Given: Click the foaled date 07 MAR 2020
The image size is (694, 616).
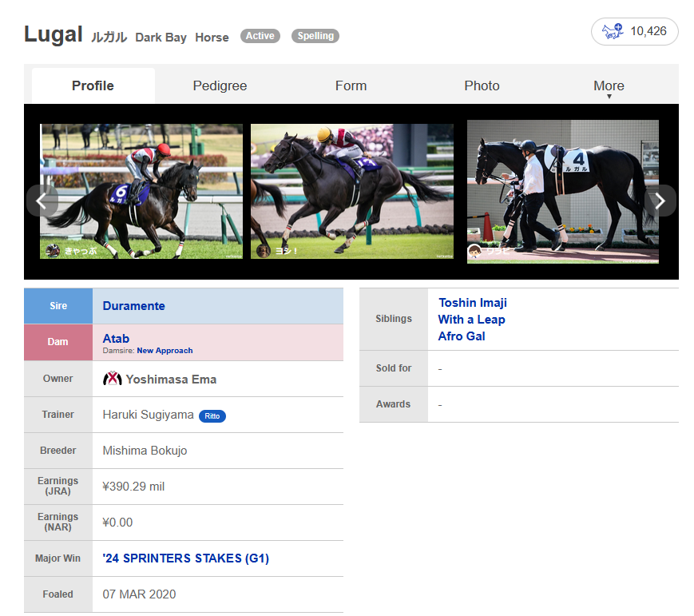Looking at the screenshot, I should point(140,594).
